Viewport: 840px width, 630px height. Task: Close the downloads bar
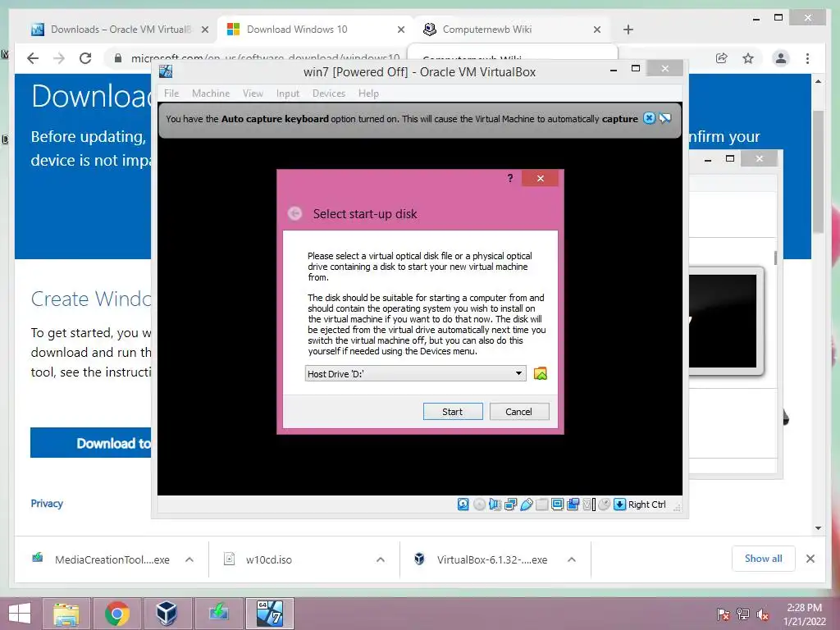[x=810, y=559]
